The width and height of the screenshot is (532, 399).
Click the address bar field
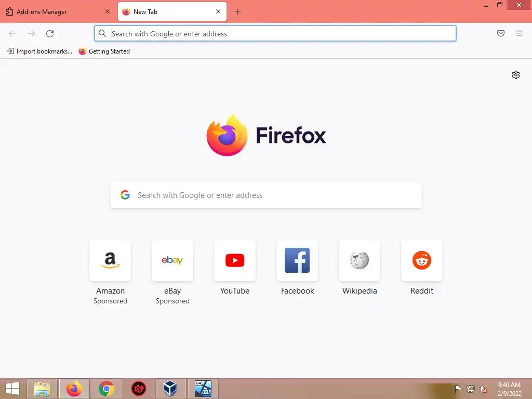[x=275, y=34]
